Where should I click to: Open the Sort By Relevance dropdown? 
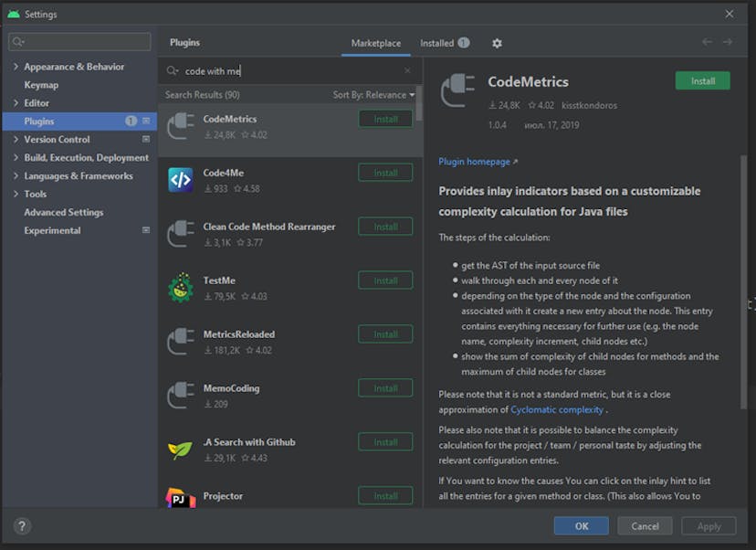[373, 95]
